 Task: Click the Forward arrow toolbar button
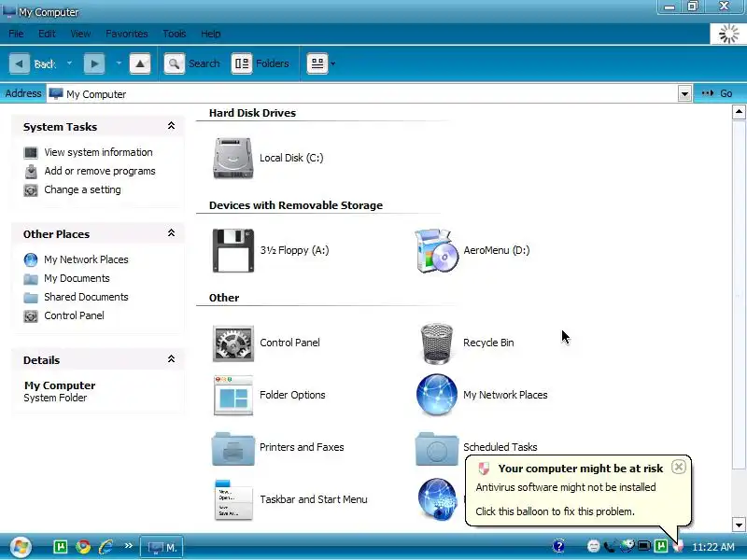click(x=94, y=63)
